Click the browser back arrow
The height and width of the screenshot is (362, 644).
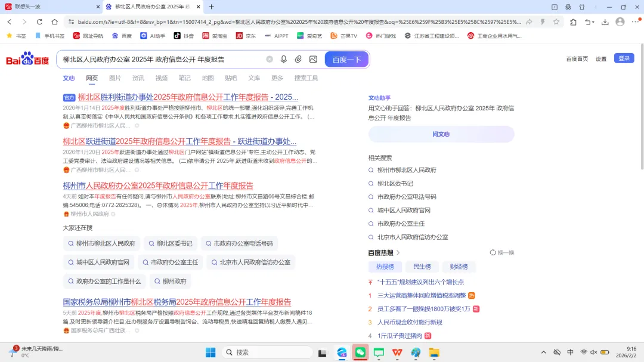[10, 22]
